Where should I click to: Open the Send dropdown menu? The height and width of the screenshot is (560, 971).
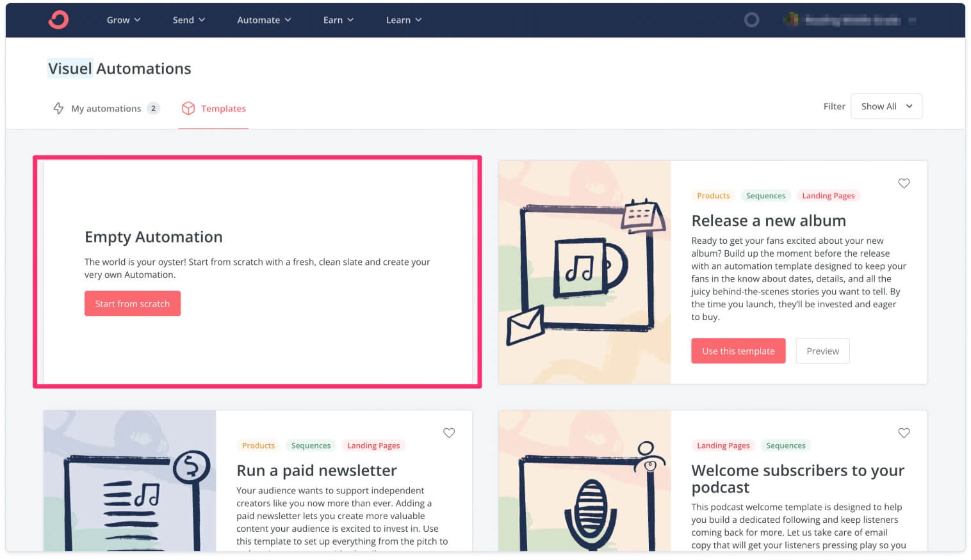[189, 20]
